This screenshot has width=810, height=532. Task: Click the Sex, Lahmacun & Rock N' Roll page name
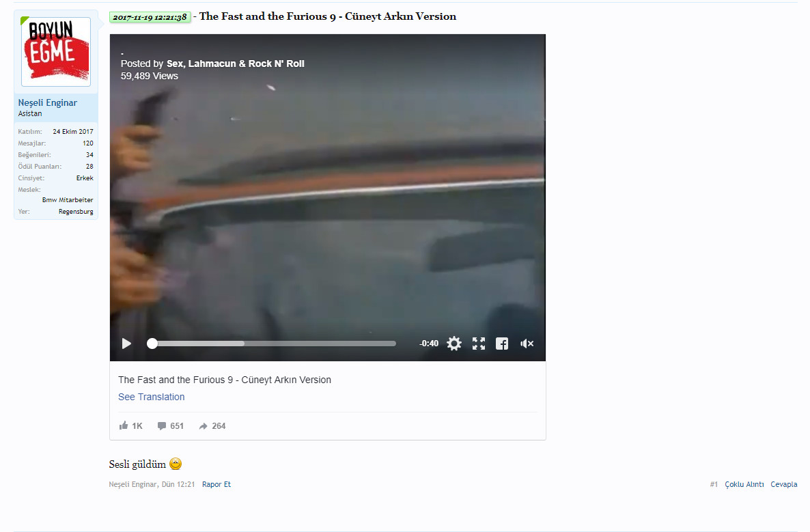click(x=236, y=64)
